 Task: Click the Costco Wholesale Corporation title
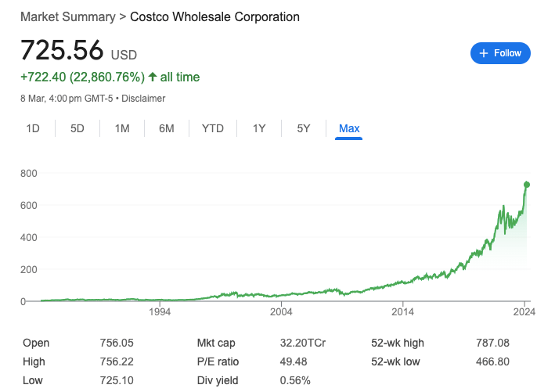point(214,17)
